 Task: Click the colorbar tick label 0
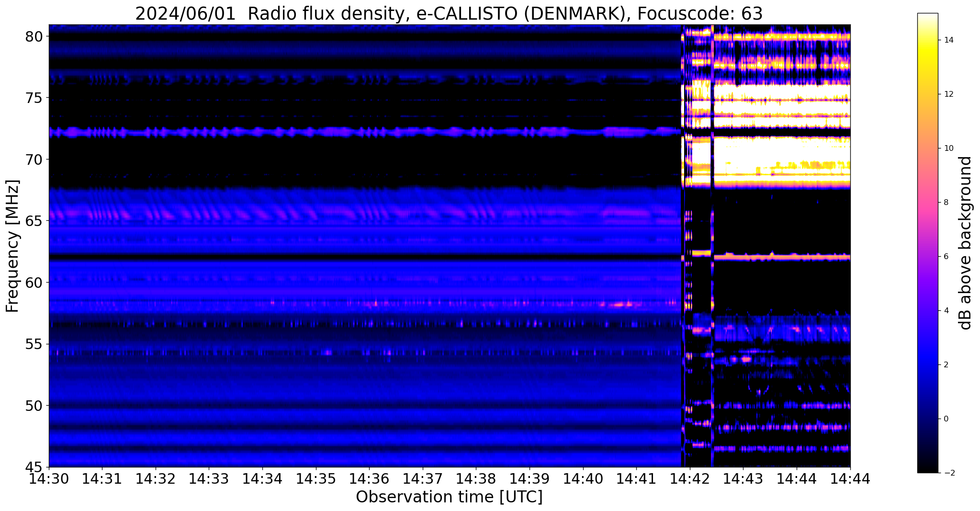click(x=946, y=419)
